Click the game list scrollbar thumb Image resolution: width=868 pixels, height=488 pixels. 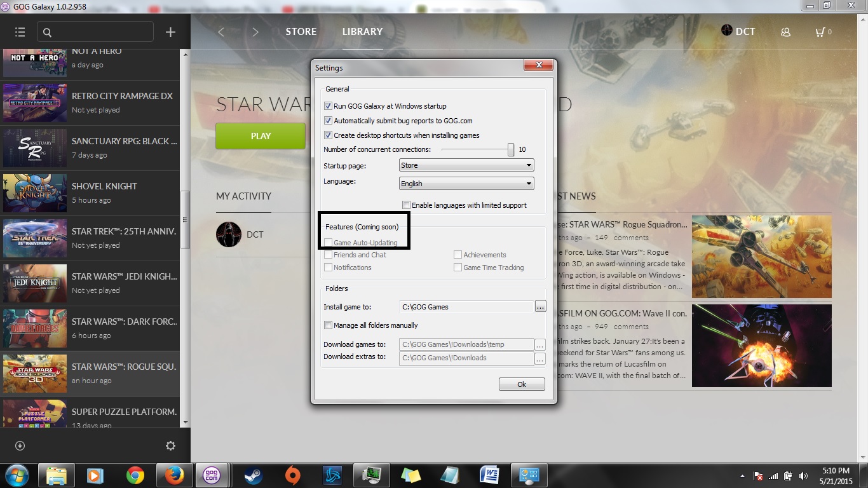[x=185, y=220]
